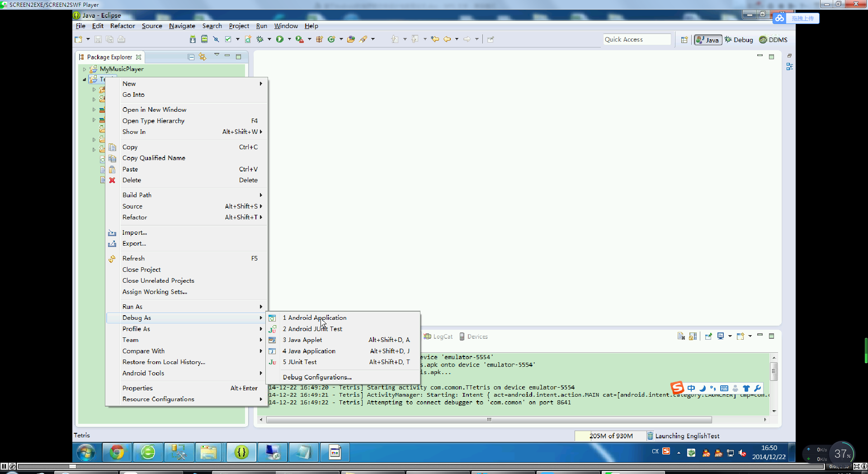Open Debug Configurations... entry

click(x=343, y=377)
